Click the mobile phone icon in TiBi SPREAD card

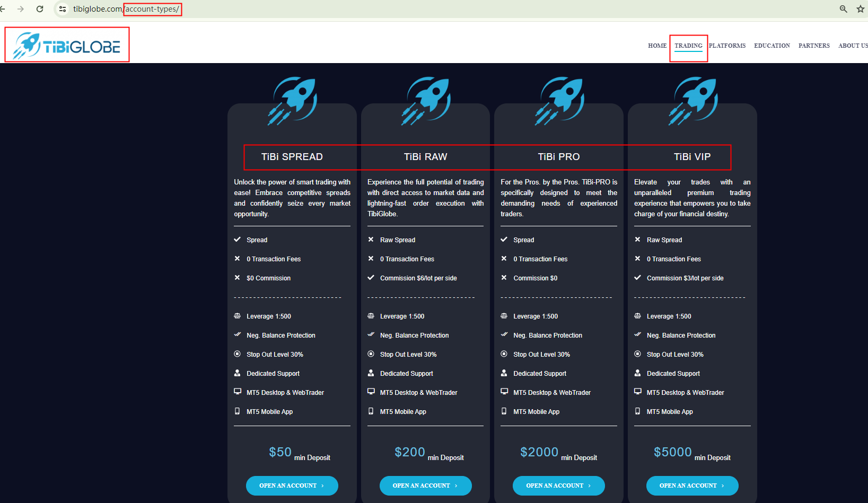(x=237, y=411)
